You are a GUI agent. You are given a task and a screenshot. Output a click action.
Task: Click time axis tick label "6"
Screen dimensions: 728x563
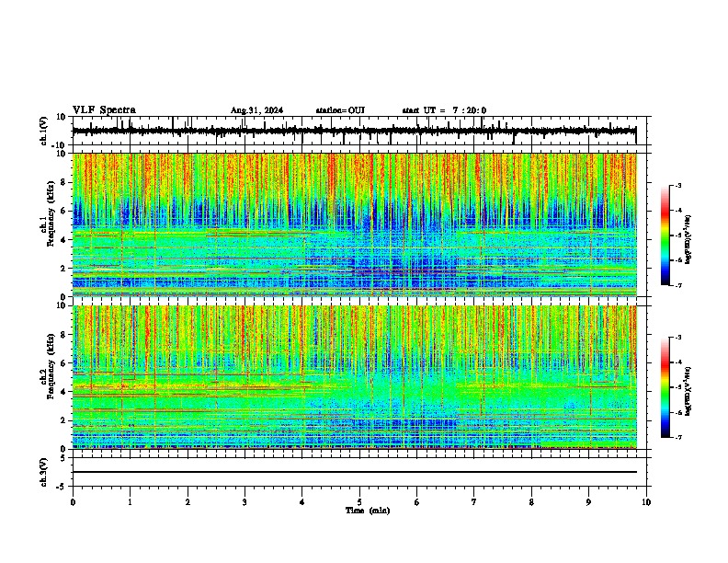coord(416,502)
